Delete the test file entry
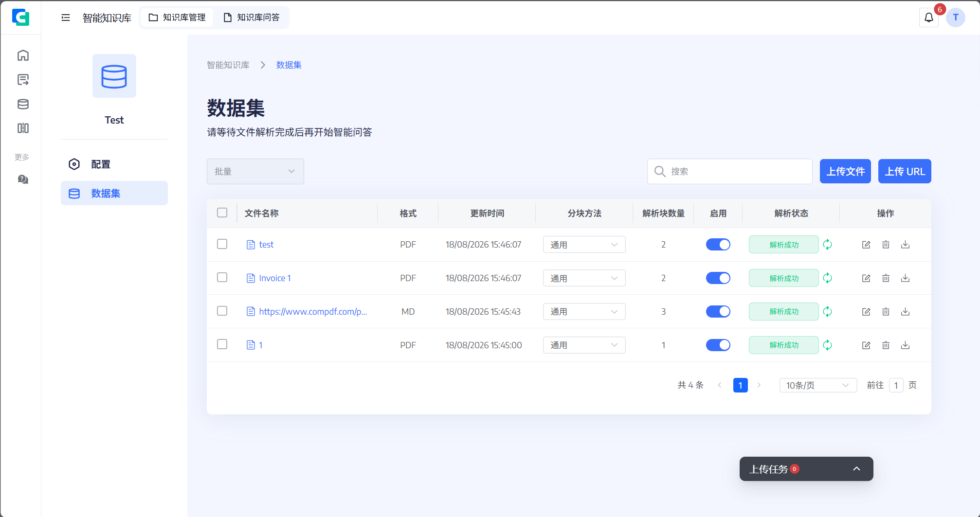Viewport: 980px width, 517px height. [x=886, y=245]
